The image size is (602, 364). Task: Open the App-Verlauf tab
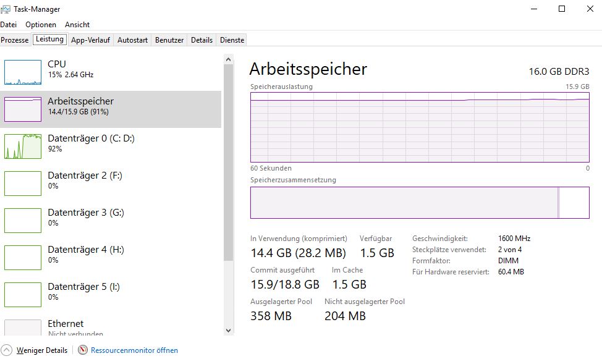(90, 39)
